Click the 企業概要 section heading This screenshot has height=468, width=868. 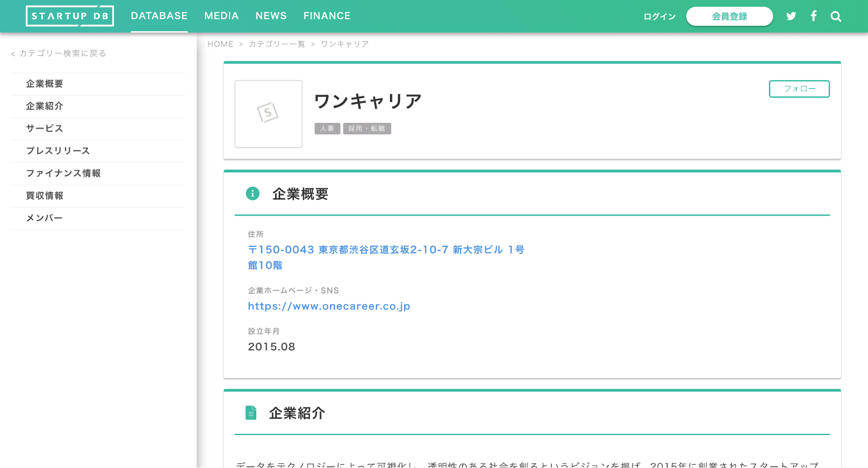point(300,194)
